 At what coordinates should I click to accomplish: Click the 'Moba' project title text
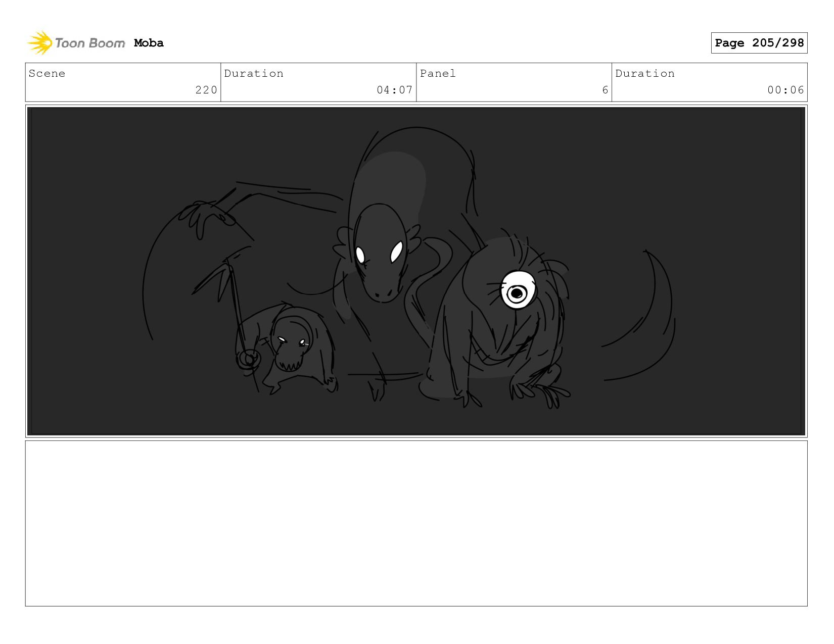[149, 43]
